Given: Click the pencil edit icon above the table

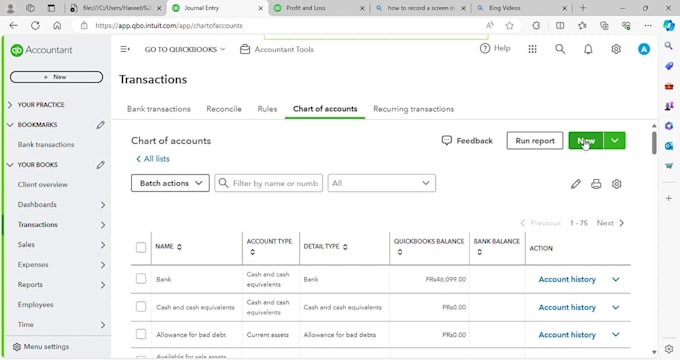Looking at the screenshot, I should coord(575,184).
